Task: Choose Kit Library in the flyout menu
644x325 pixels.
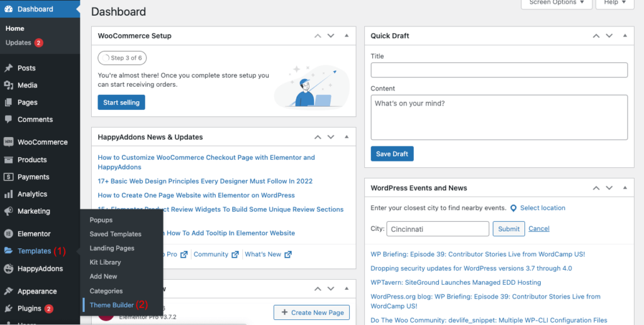Action: [x=105, y=262]
